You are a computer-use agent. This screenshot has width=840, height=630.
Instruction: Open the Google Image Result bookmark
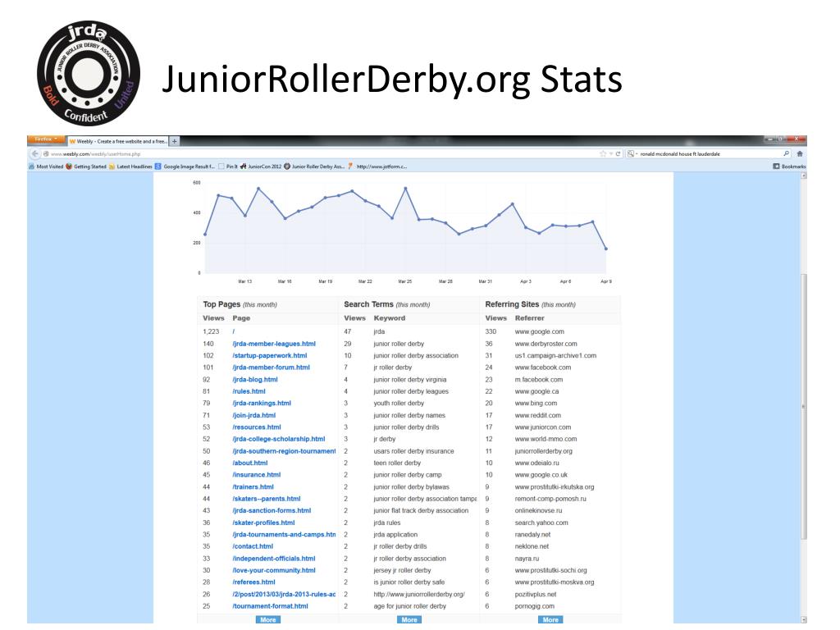pos(185,167)
